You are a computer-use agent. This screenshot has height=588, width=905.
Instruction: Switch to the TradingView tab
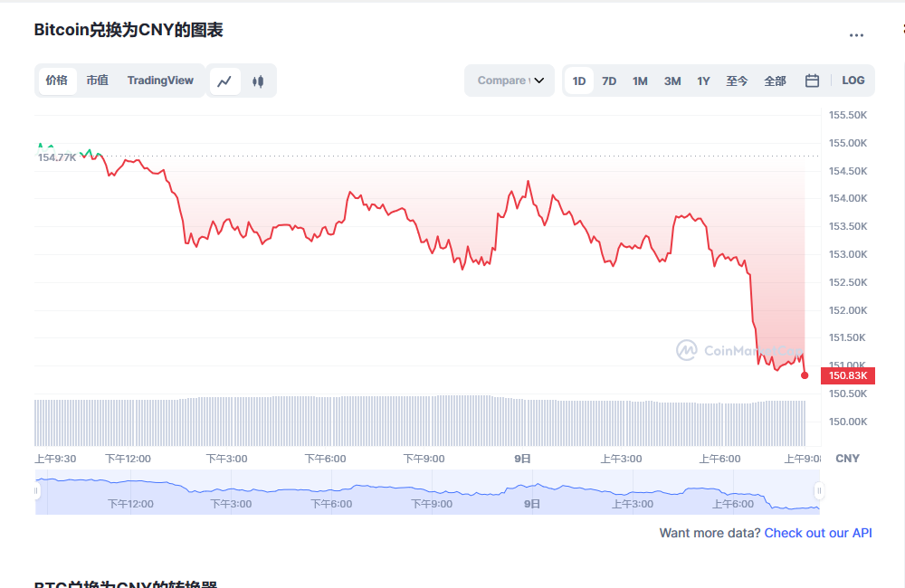click(x=160, y=81)
